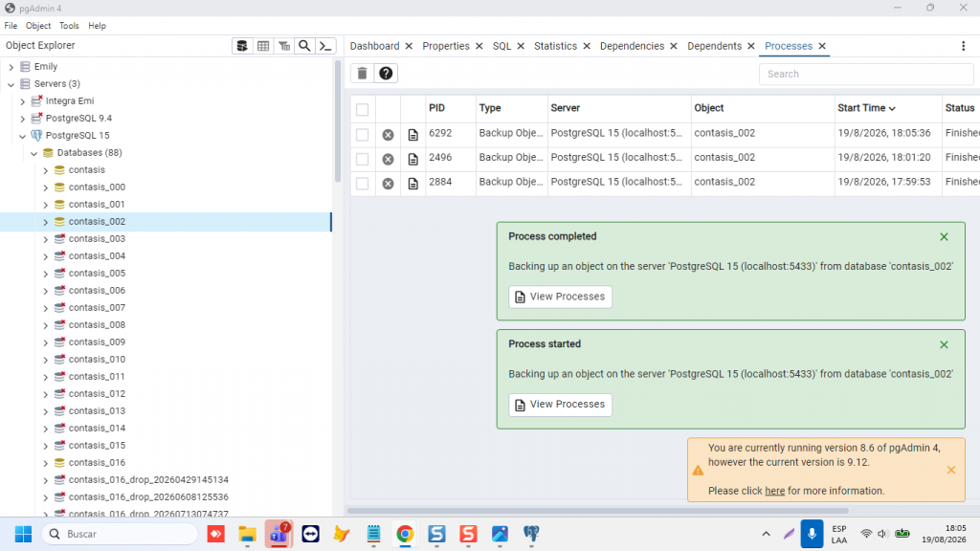Screen dimensions: 980x551
Task: Collapse the Databases (88) node
Action: coord(33,153)
